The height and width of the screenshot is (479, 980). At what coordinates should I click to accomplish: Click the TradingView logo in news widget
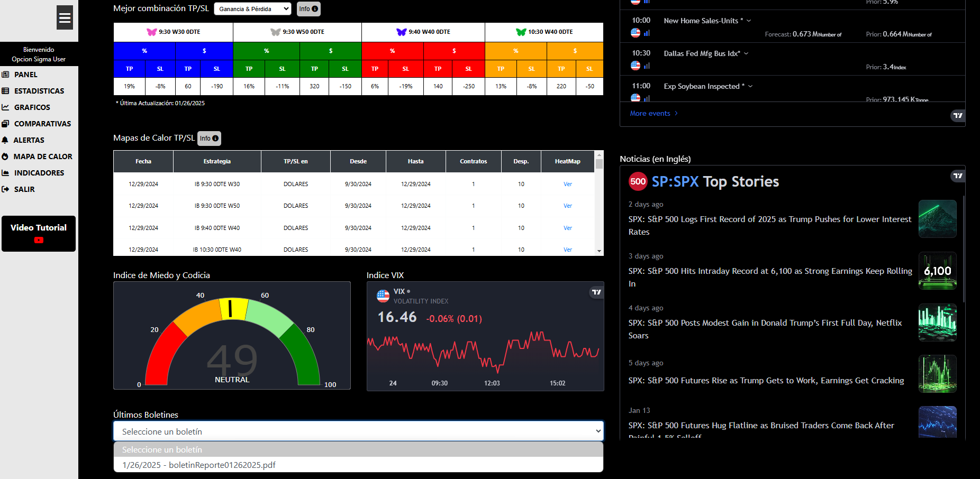(958, 176)
